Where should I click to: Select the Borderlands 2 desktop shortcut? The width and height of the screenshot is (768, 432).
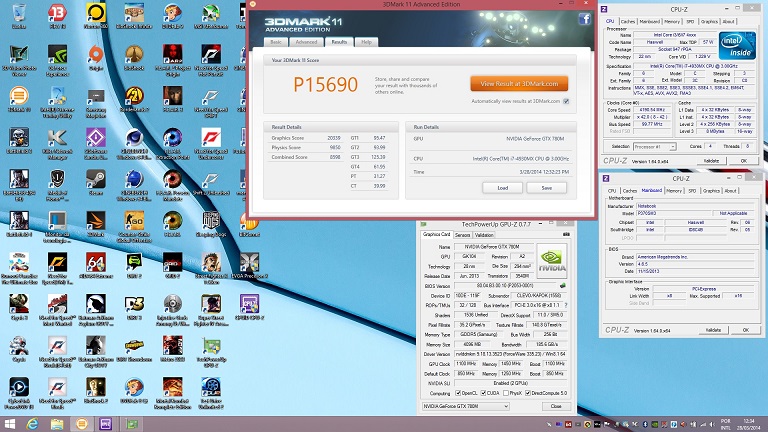coord(134,99)
